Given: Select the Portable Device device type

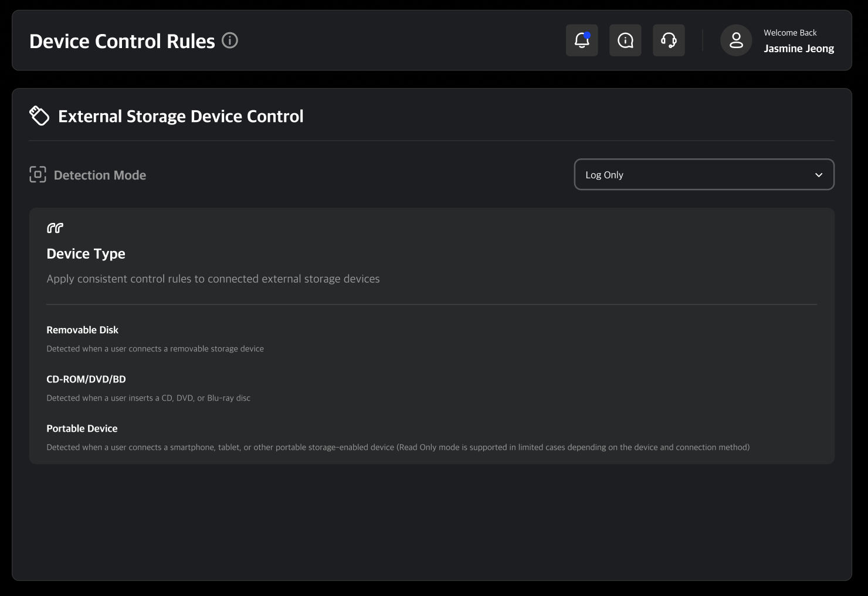Looking at the screenshot, I should (82, 428).
